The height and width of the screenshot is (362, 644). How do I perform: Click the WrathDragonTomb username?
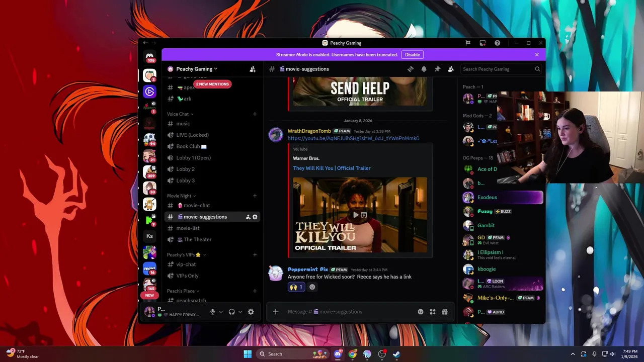coord(309,131)
